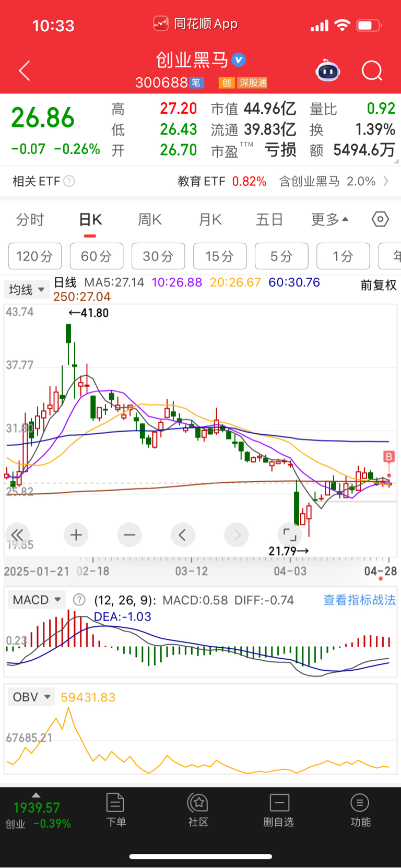The height and width of the screenshot is (868, 401).
Task: Tap the red B buy marker on the chart
Action: [388, 457]
